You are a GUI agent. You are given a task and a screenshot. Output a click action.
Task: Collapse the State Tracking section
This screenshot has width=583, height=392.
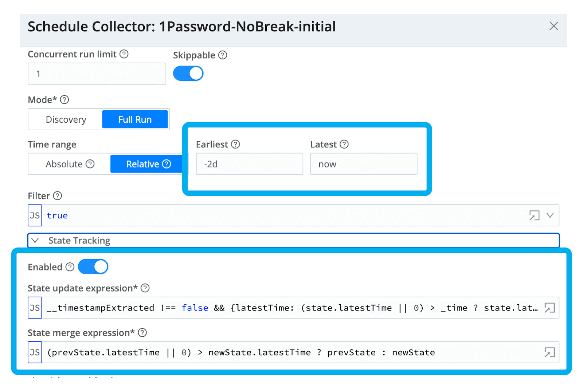pos(35,241)
